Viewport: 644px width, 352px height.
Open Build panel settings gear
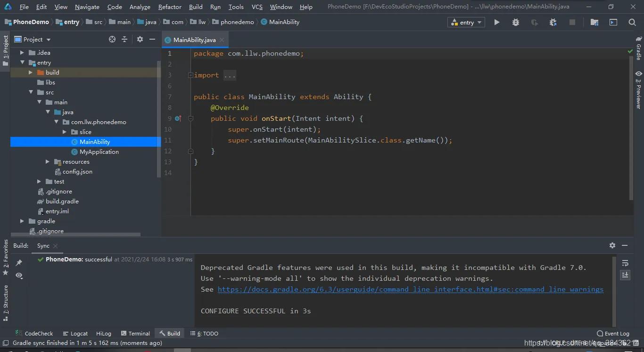[612, 245]
